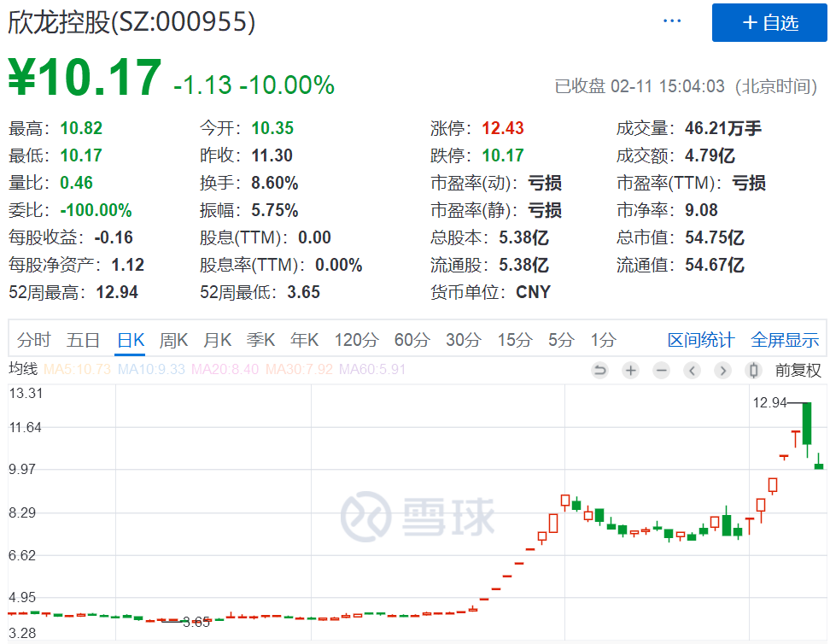Click the 总股本 value 5.38亿
Viewport: 830px width, 644px height.
coord(523,237)
